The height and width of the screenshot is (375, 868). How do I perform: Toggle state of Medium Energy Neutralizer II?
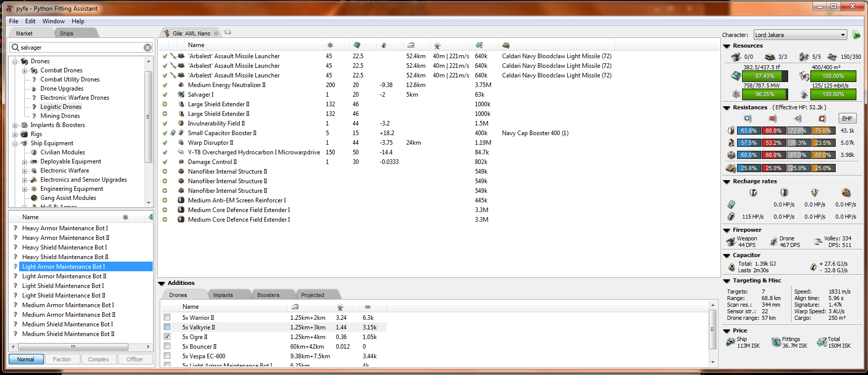(x=165, y=85)
